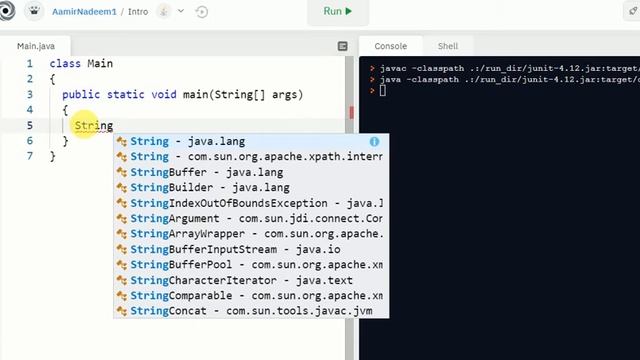
Task: Click the editor vertical scrollbar
Action: (x=349, y=208)
